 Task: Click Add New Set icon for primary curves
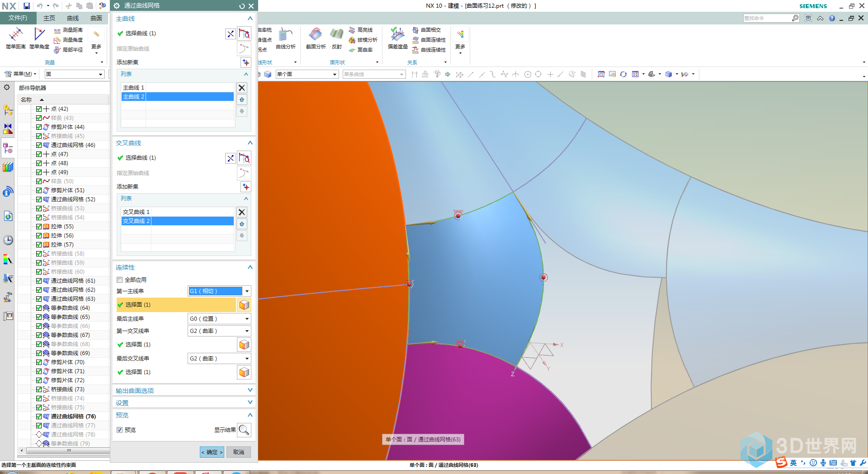coord(245,62)
